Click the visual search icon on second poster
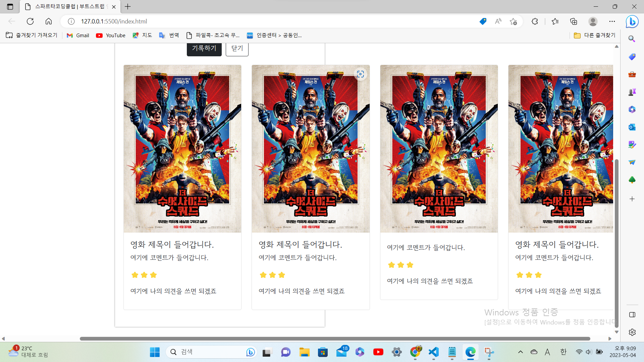The width and height of the screenshot is (644, 362). pyautogui.click(x=360, y=74)
